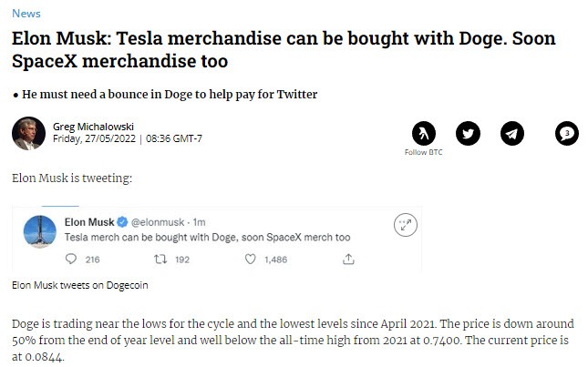Click the tweet like heart icon
Viewport: 588px width, 367px height.
point(250,259)
